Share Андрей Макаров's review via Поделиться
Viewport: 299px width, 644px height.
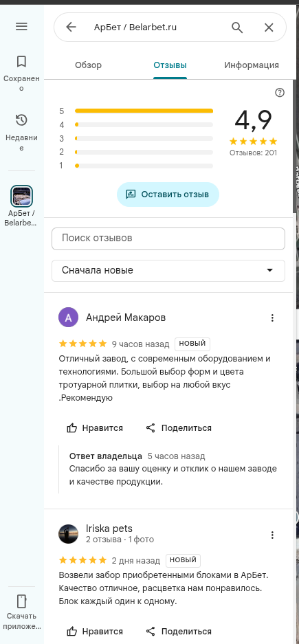pos(179,428)
